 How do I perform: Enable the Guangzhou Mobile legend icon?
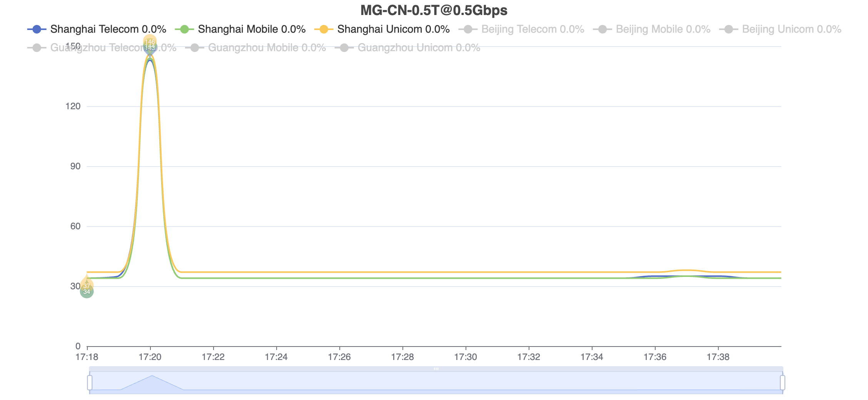point(195,48)
